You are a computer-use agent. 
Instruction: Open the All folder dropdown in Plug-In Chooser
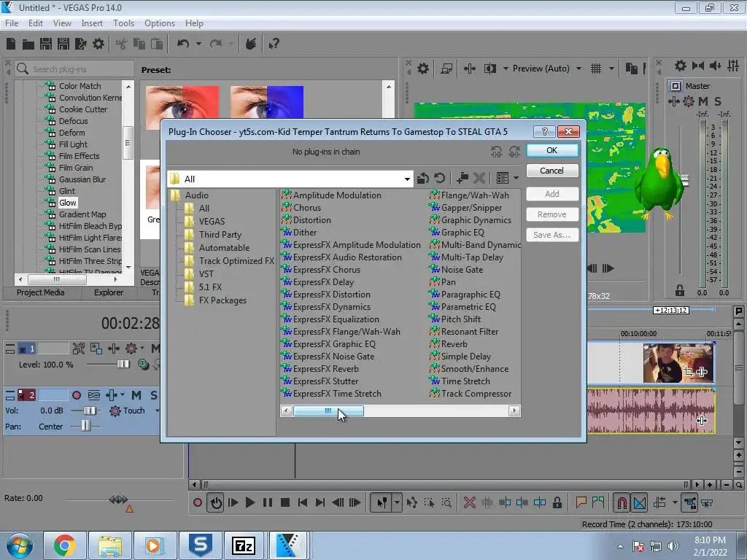(407, 179)
